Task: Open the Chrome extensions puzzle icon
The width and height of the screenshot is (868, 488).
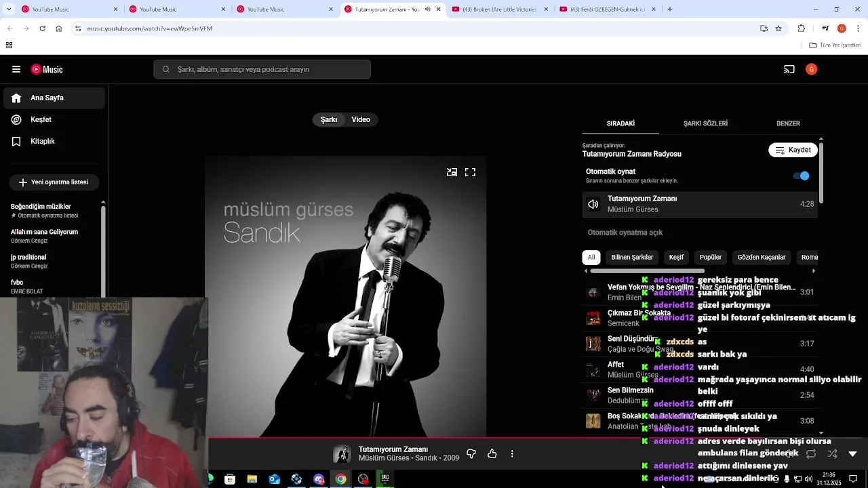Action: pyautogui.click(x=802, y=28)
